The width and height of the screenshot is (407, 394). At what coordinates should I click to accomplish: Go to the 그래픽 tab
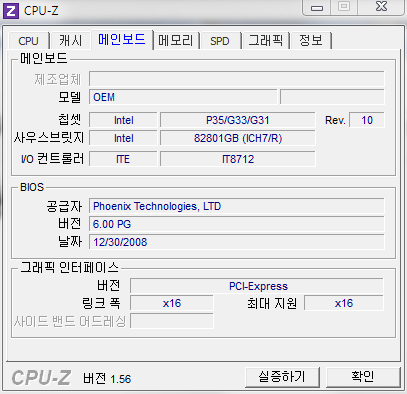tap(265, 41)
